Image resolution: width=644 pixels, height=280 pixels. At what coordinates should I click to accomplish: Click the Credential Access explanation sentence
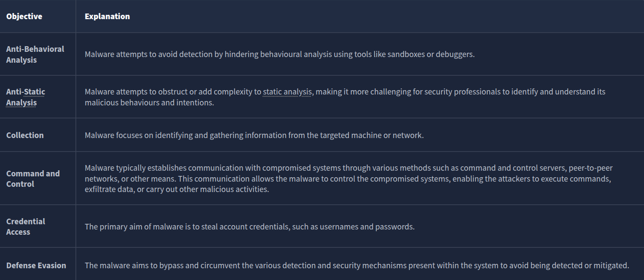tap(250, 227)
